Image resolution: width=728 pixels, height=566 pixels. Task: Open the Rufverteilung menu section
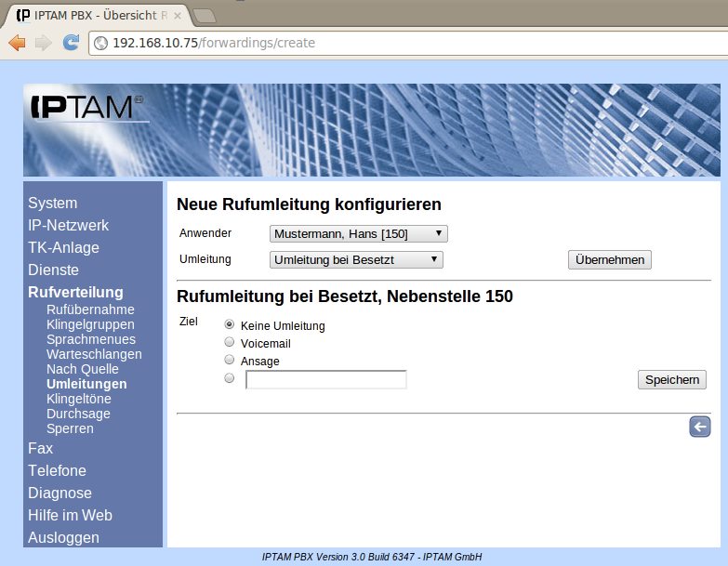point(75,292)
